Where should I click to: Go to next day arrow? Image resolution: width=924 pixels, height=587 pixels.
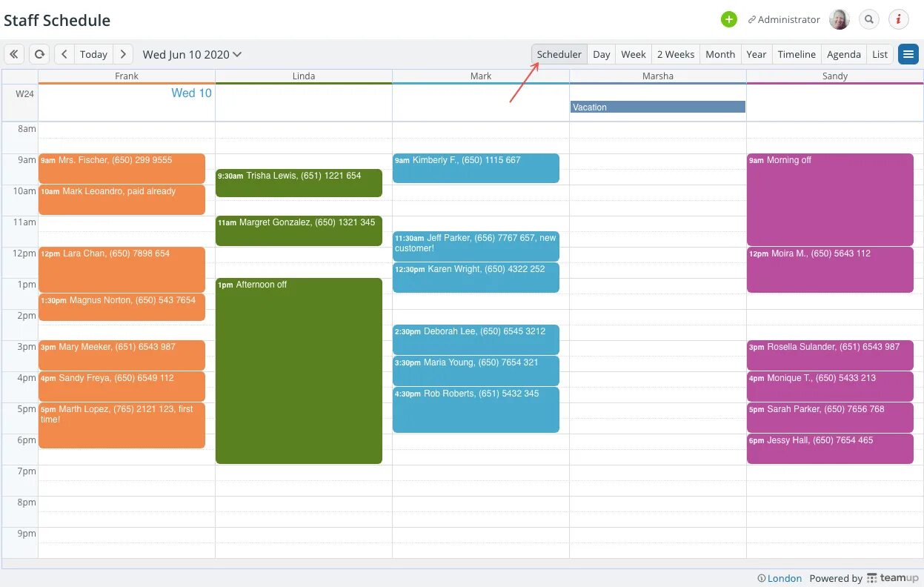[x=123, y=54]
